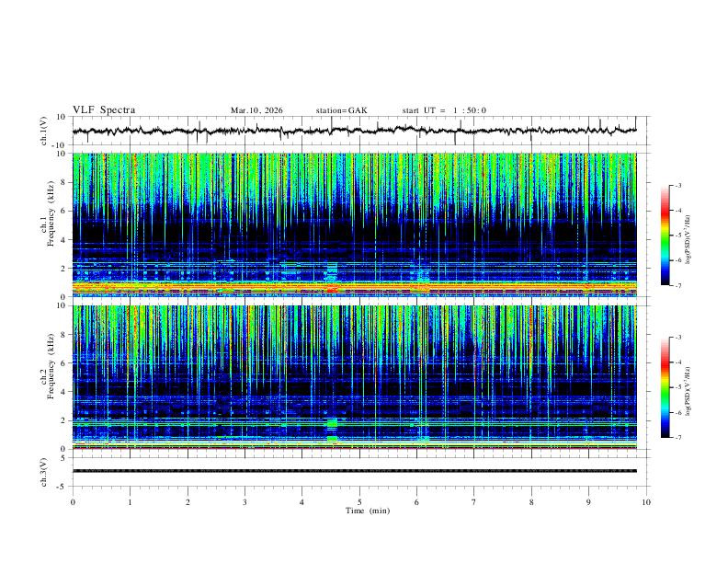Click time axis tick label "10"
The image size is (728, 563).
point(646,502)
